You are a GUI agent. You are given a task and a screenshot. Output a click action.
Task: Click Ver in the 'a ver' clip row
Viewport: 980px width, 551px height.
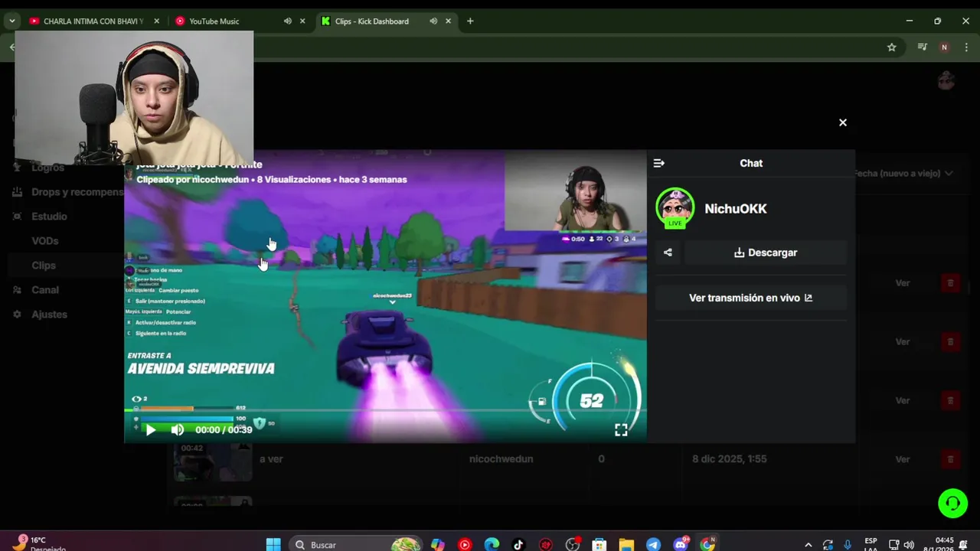tap(903, 459)
